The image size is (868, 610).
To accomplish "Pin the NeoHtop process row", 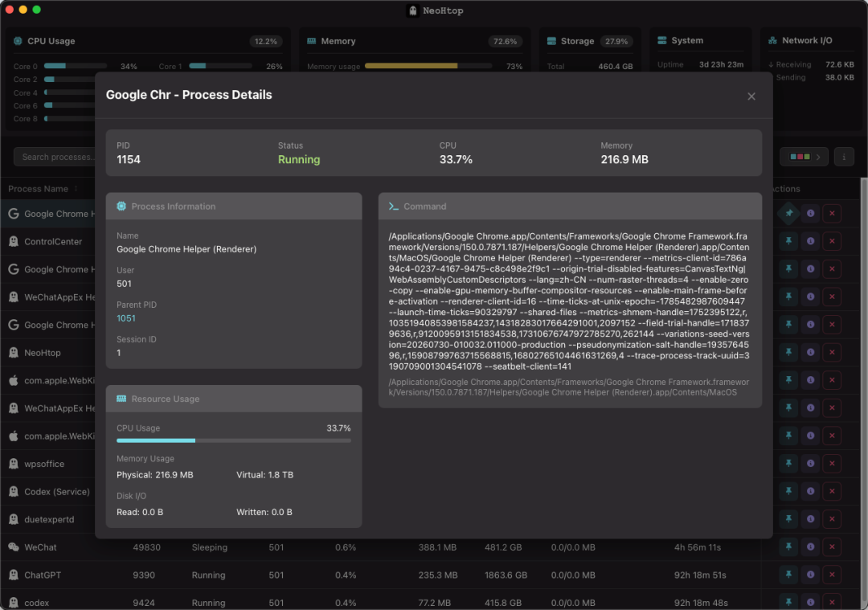I will point(789,352).
